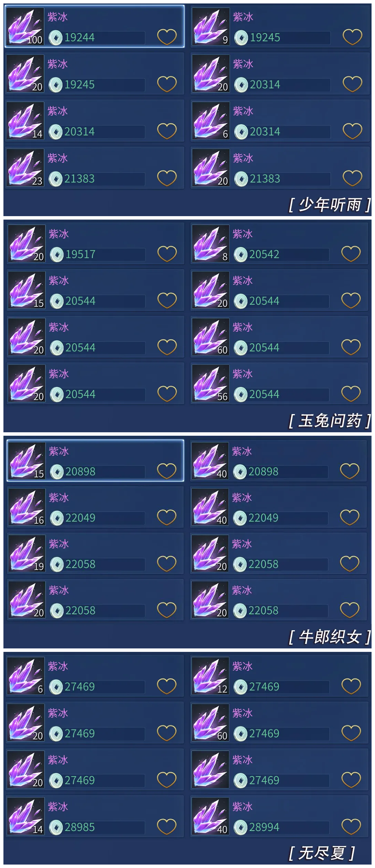This screenshot has height=868, width=375.
Task: Click the crystal icon with quantity 19
Action: 27,553
